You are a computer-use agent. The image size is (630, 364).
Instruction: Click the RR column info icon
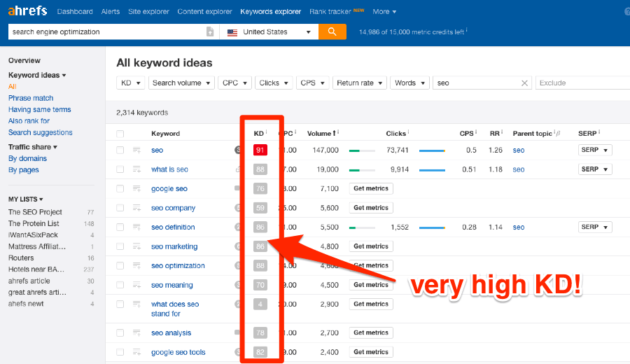pos(502,132)
